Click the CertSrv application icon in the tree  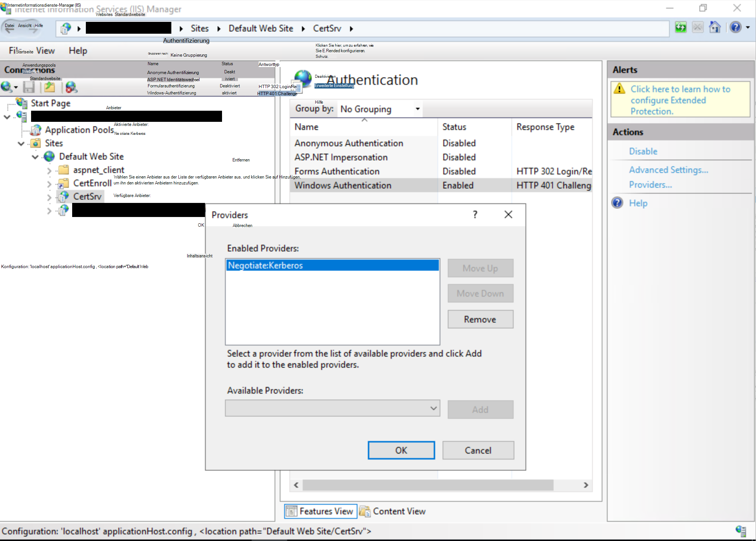63,196
